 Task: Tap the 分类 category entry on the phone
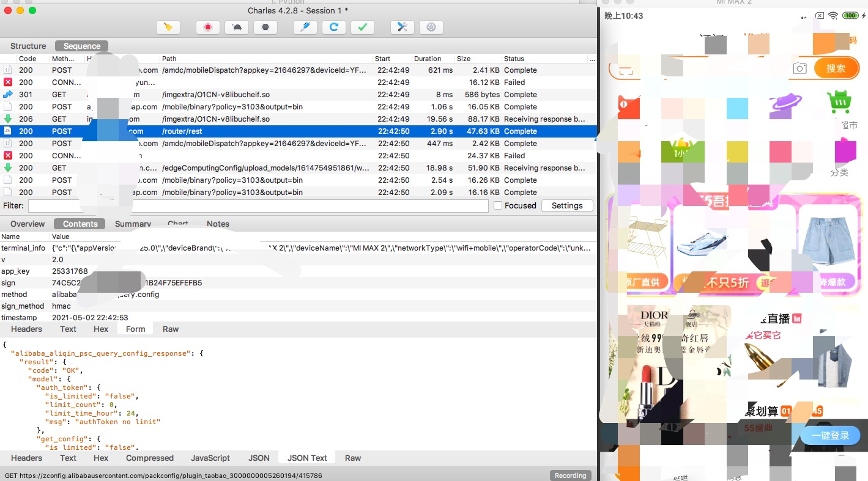click(x=839, y=173)
